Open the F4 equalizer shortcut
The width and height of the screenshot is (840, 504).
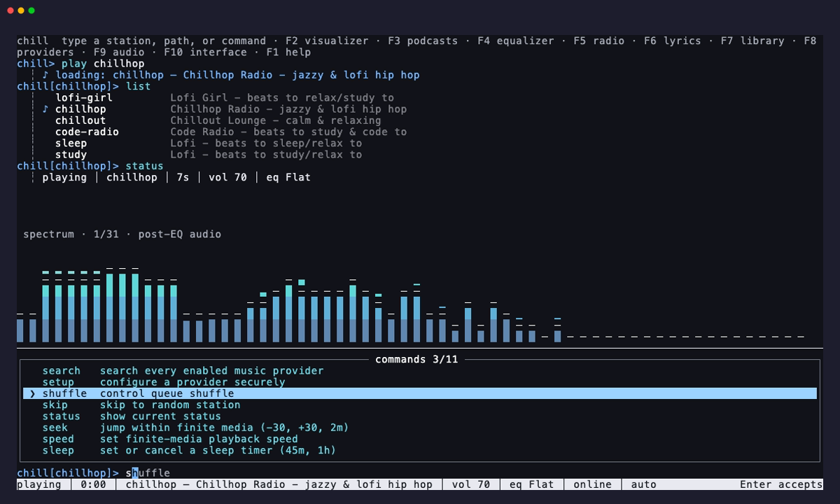[515, 41]
